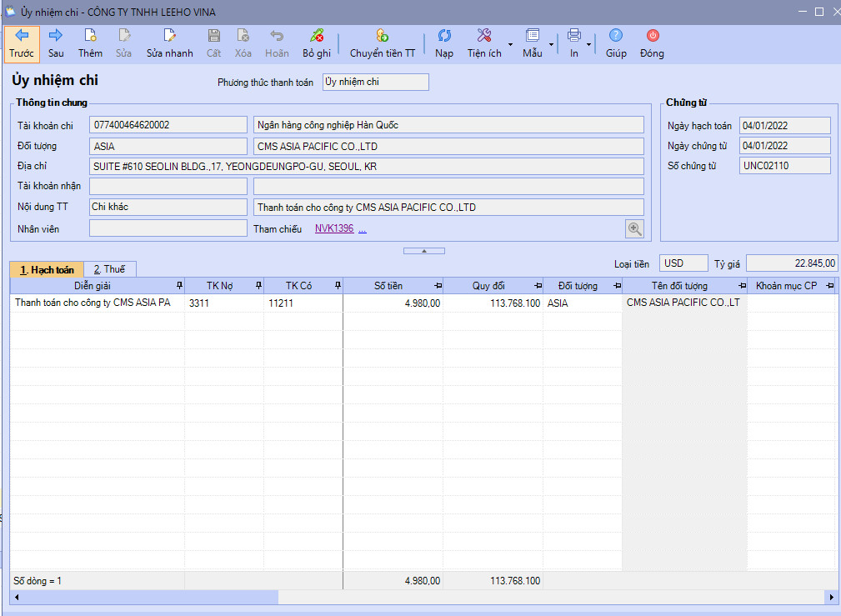Open the Tiện ích utilities tool
The image size is (841, 616).
483,44
